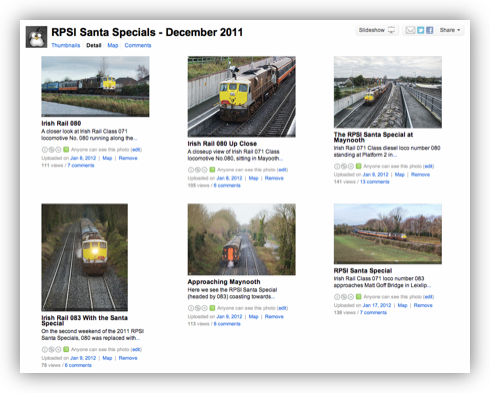
Task: Open the Share dropdown menu
Action: tap(450, 30)
